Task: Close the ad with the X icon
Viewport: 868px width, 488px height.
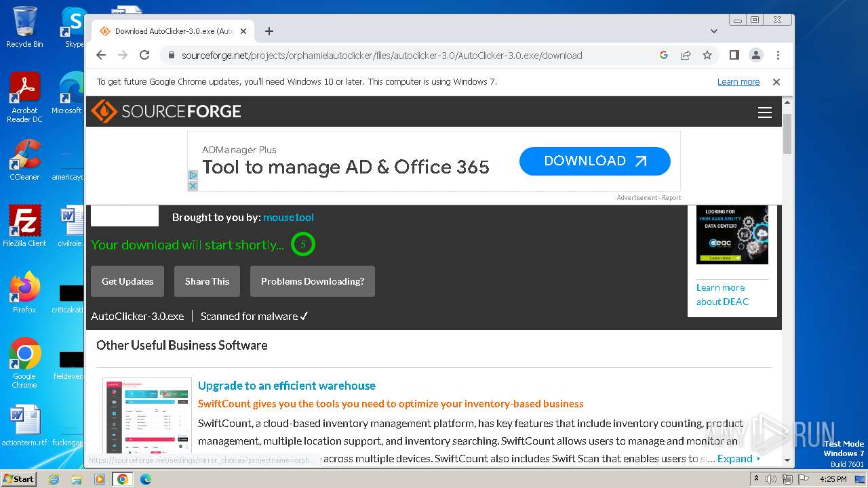Action: 193,186
